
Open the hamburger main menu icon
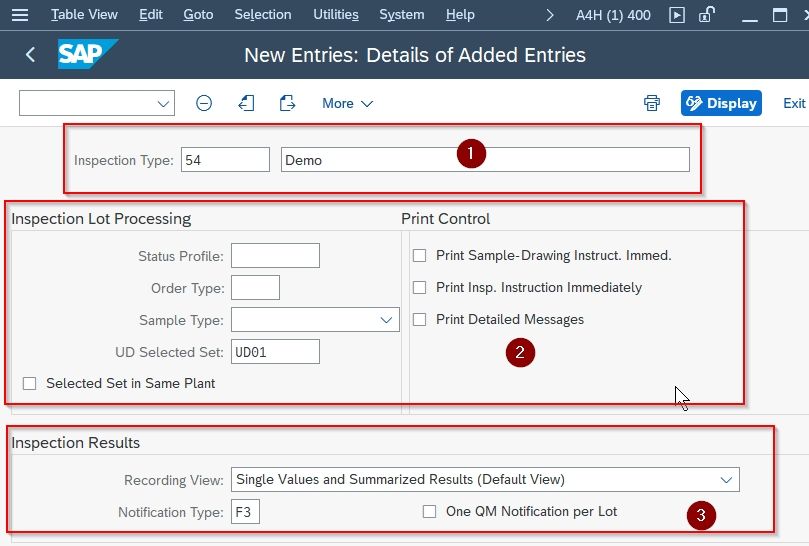click(20, 14)
